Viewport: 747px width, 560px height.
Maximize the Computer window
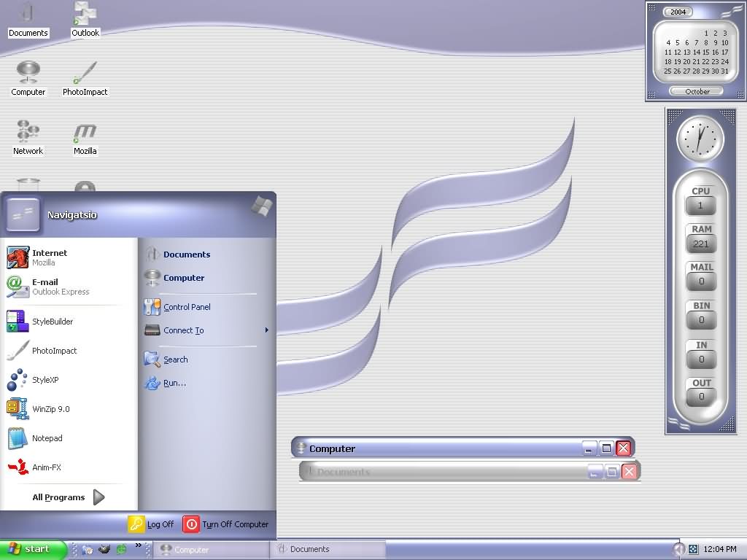(x=606, y=448)
